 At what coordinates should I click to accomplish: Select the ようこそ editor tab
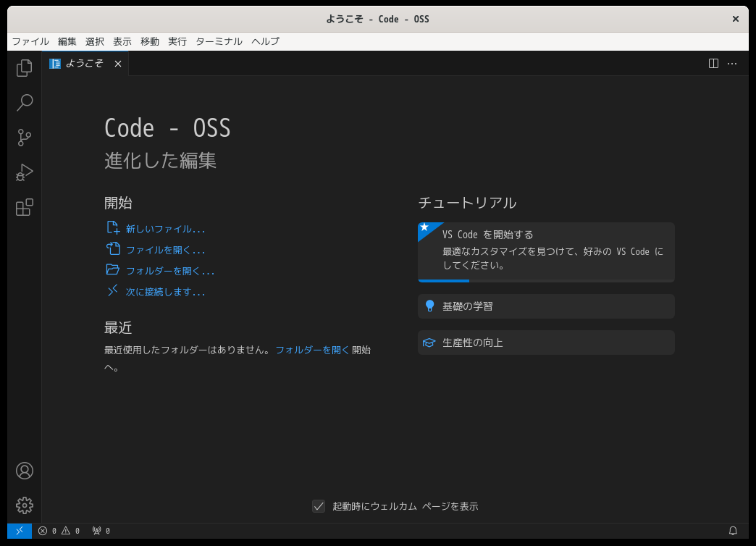[x=85, y=63]
